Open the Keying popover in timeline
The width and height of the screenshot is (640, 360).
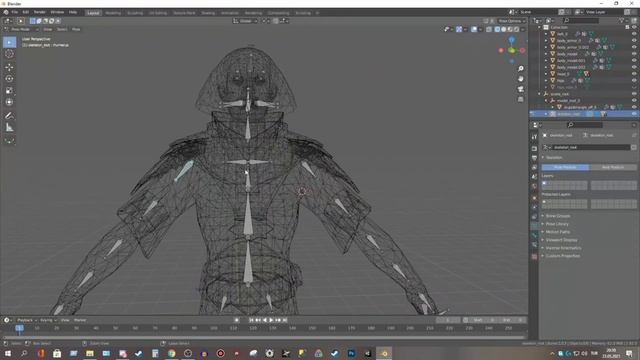(48, 320)
